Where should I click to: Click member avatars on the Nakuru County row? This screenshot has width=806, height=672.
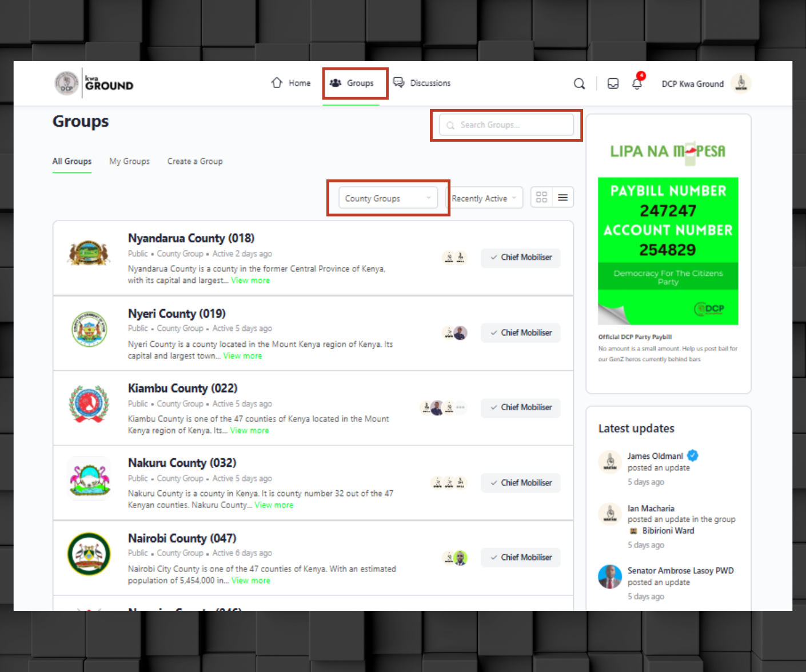click(449, 483)
